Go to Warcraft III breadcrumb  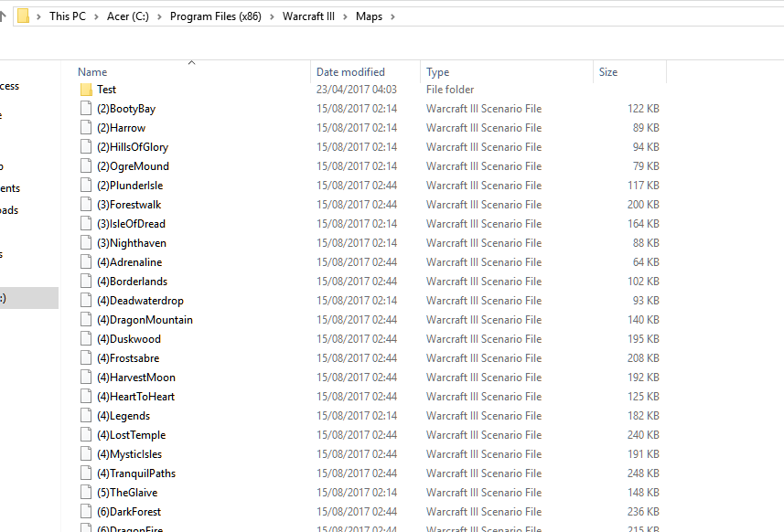308,16
